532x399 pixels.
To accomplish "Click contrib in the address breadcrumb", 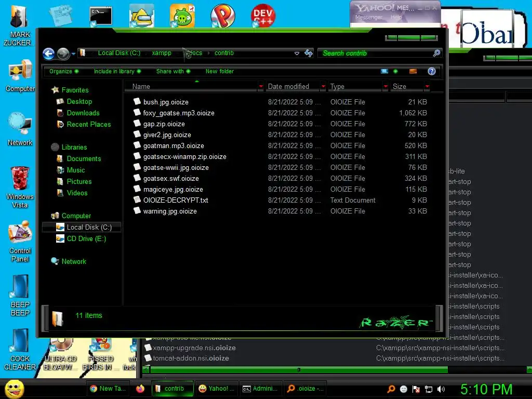I will click(x=224, y=53).
